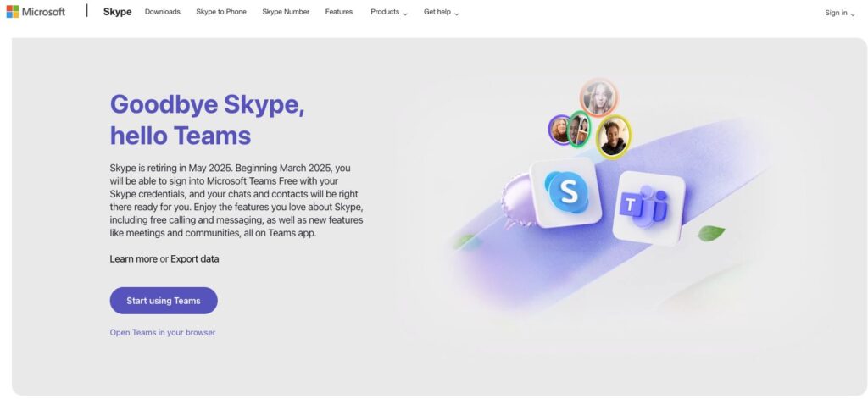Follow the Learn more link
Viewport: 868px width, 399px height.
click(133, 259)
